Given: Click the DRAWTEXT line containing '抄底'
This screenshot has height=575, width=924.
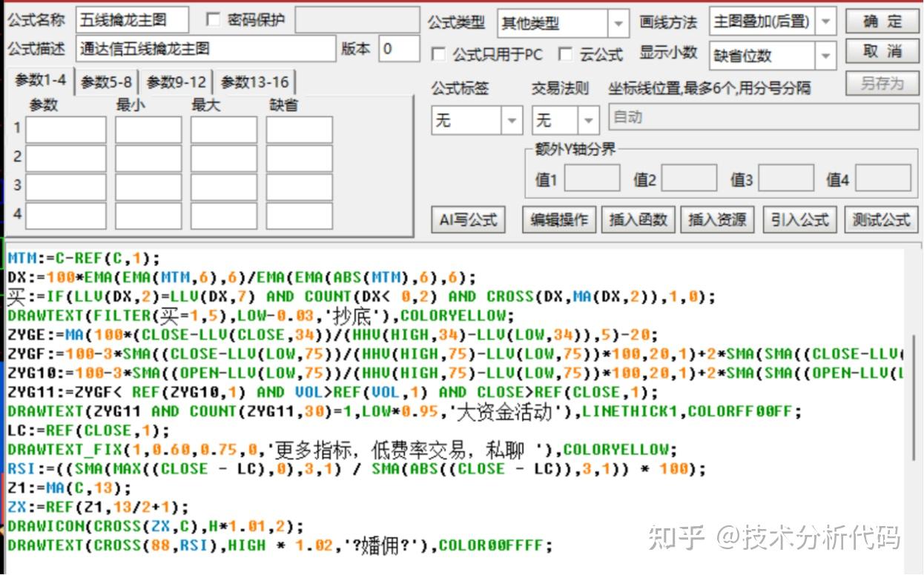Looking at the screenshot, I should click(x=260, y=316).
